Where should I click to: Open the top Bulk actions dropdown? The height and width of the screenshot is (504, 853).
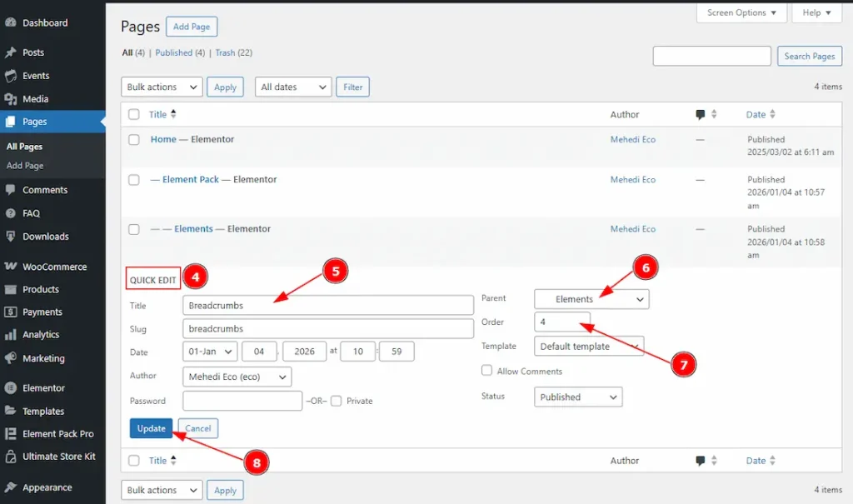(162, 87)
